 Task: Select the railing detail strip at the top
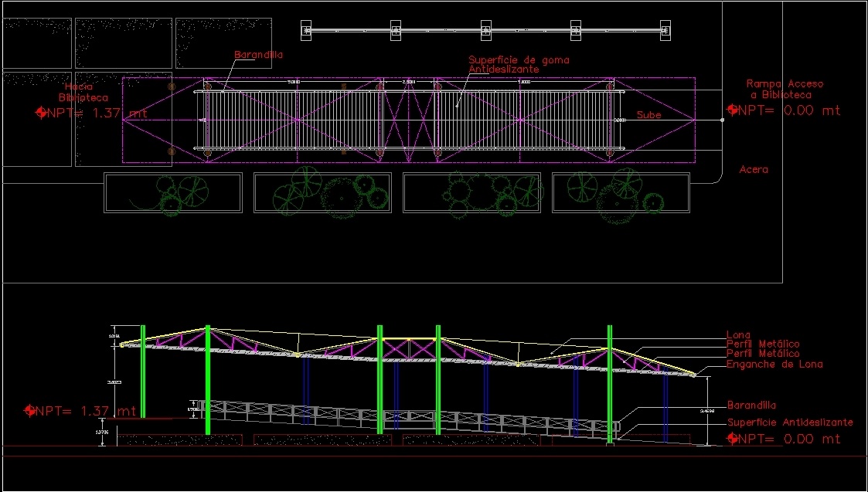(x=485, y=30)
